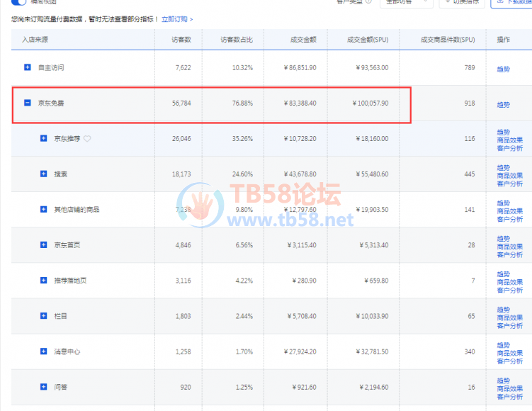Screen dimensions: 532x411
Task: Open the 立即订购 link
Action: point(177,19)
